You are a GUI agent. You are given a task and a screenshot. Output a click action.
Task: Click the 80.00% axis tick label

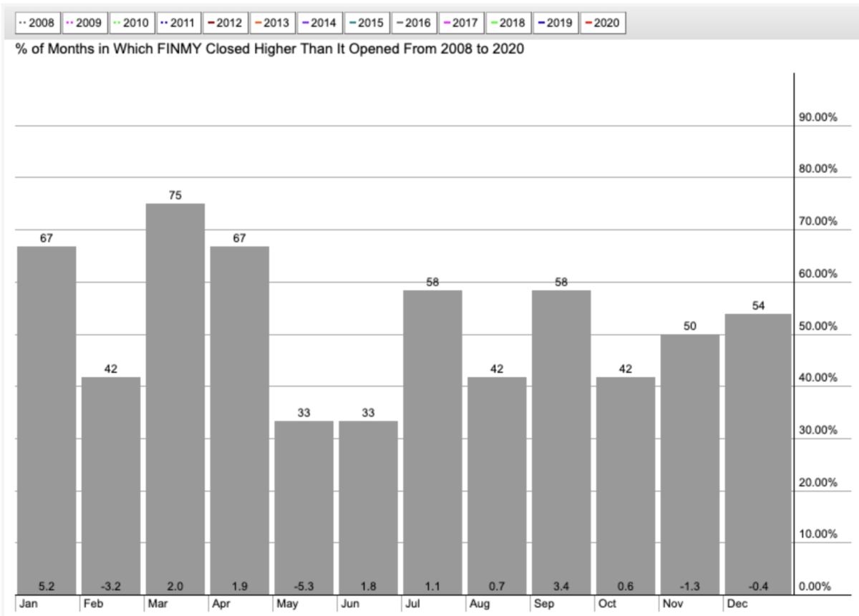click(817, 170)
